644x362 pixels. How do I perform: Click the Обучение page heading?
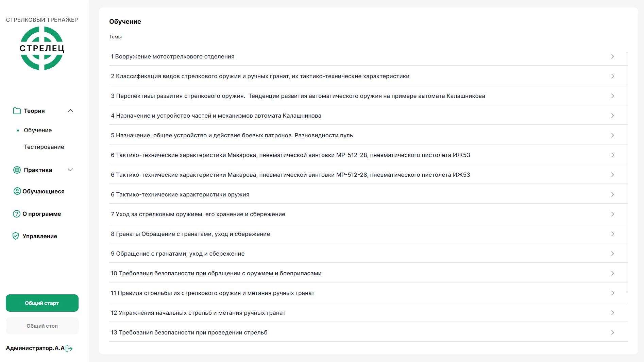(x=125, y=21)
